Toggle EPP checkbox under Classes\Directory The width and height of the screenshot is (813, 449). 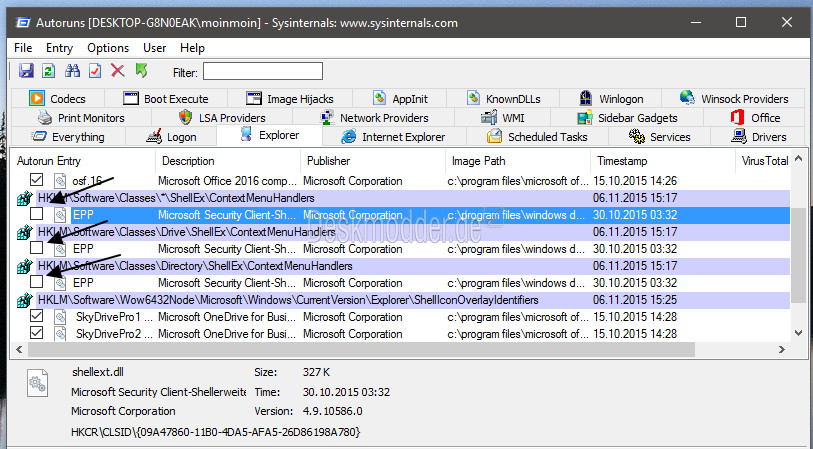click(36, 282)
